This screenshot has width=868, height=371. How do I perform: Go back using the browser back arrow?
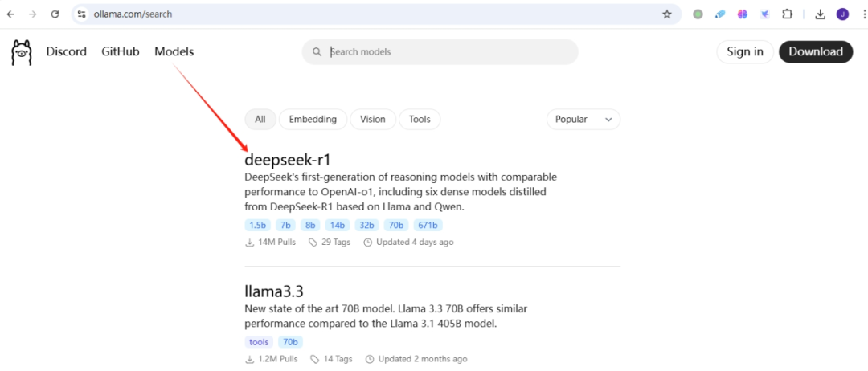(x=10, y=14)
